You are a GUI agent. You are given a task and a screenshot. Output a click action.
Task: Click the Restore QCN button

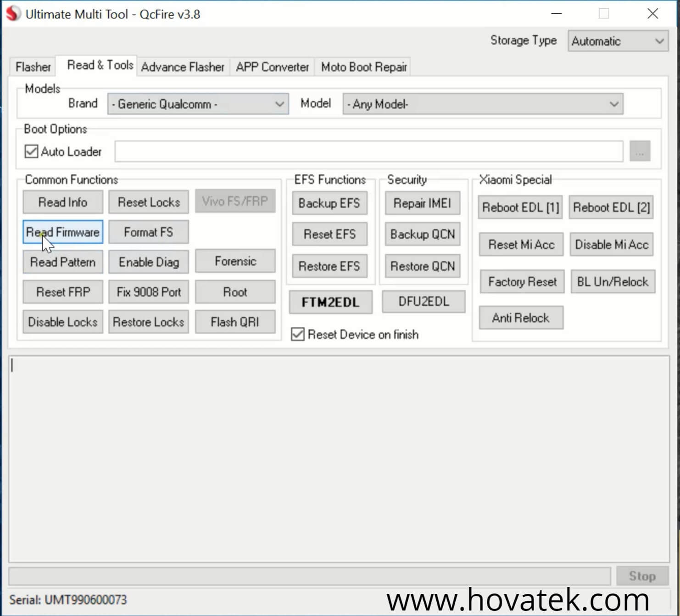423,266
